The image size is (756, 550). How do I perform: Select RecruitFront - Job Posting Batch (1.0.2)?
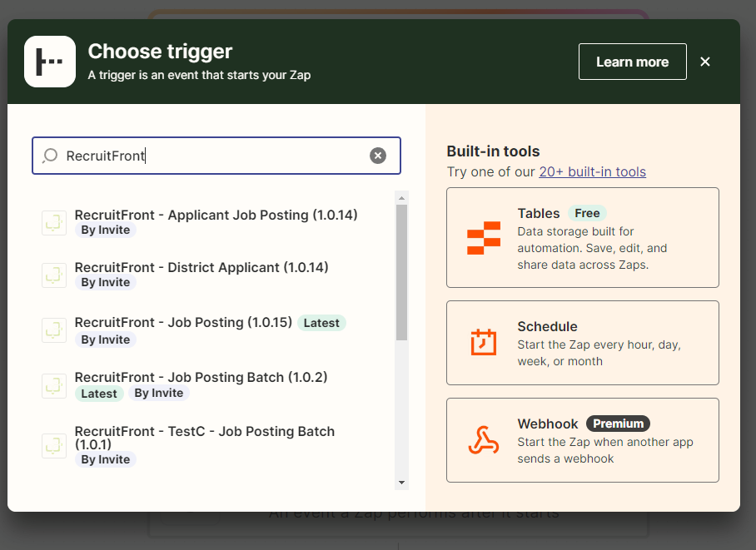tap(201, 378)
